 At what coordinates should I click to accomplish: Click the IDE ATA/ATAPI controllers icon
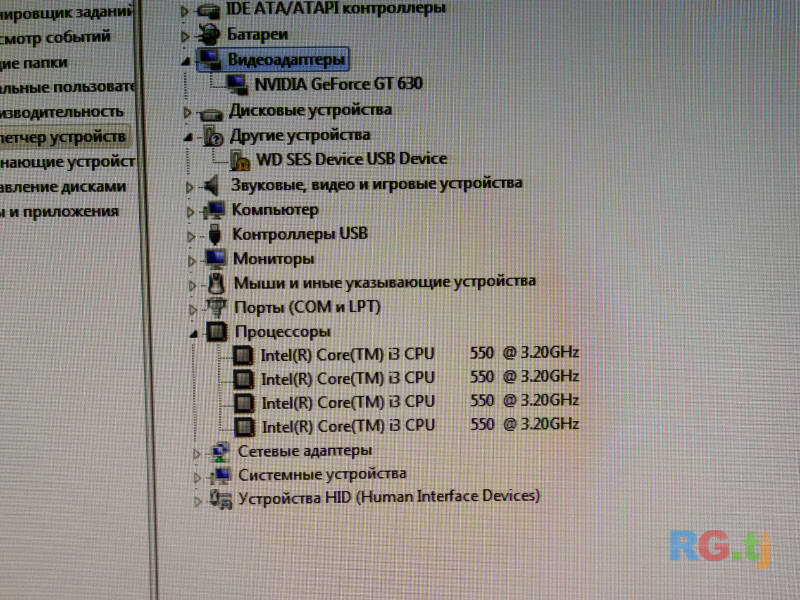pos(209,10)
